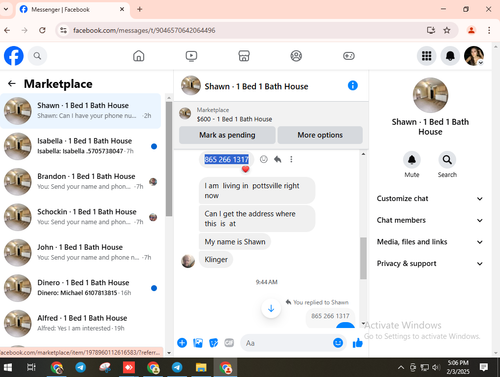Viewport: 500px width, 377px height.
Task: Bookmark this page with the star
Action: [447, 30]
